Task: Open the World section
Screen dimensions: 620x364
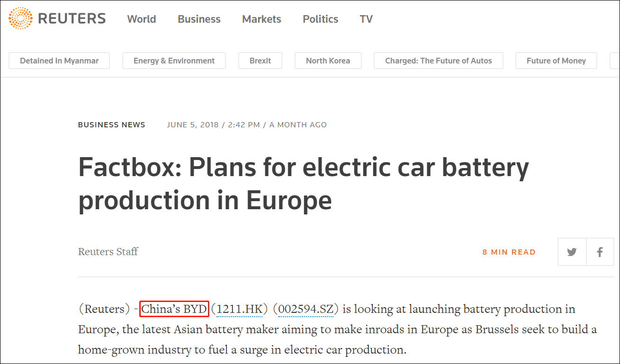Action: click(142, 19)
